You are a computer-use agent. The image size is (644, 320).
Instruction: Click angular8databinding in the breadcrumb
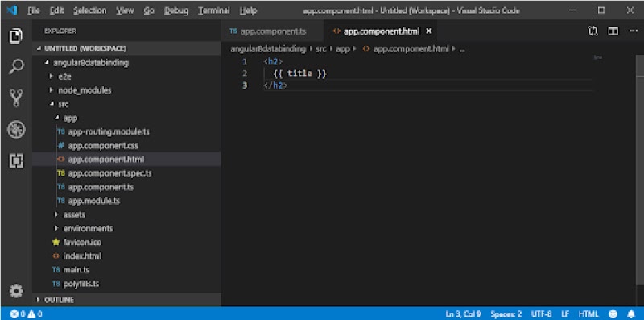click(x=268, y=49)
